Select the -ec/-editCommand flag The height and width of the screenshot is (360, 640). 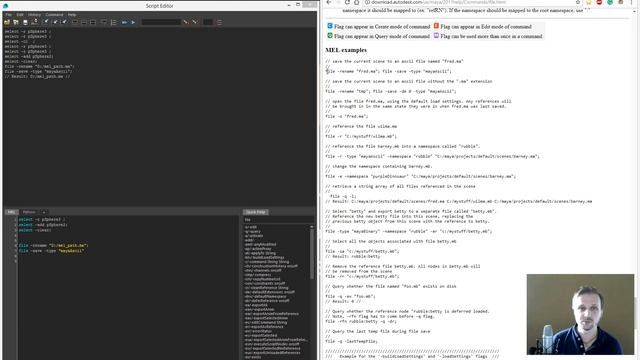[x=266, y=322]
